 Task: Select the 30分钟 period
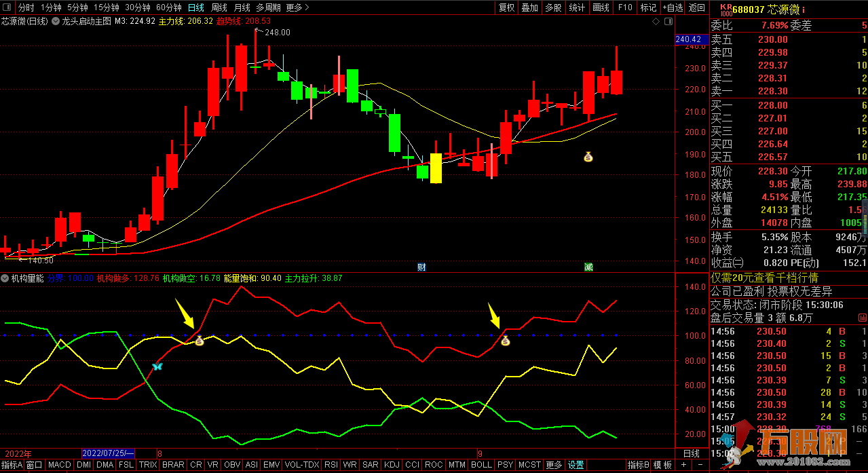coord(138,7)
